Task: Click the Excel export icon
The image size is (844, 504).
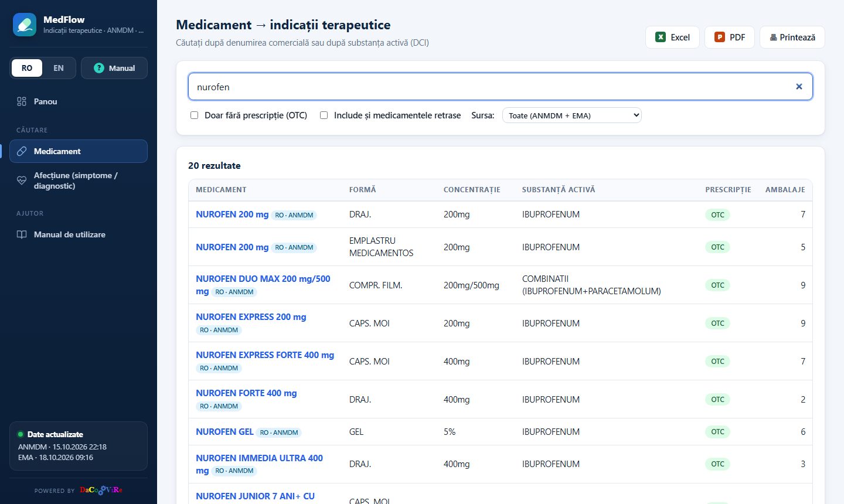Action: pos(661,37)
